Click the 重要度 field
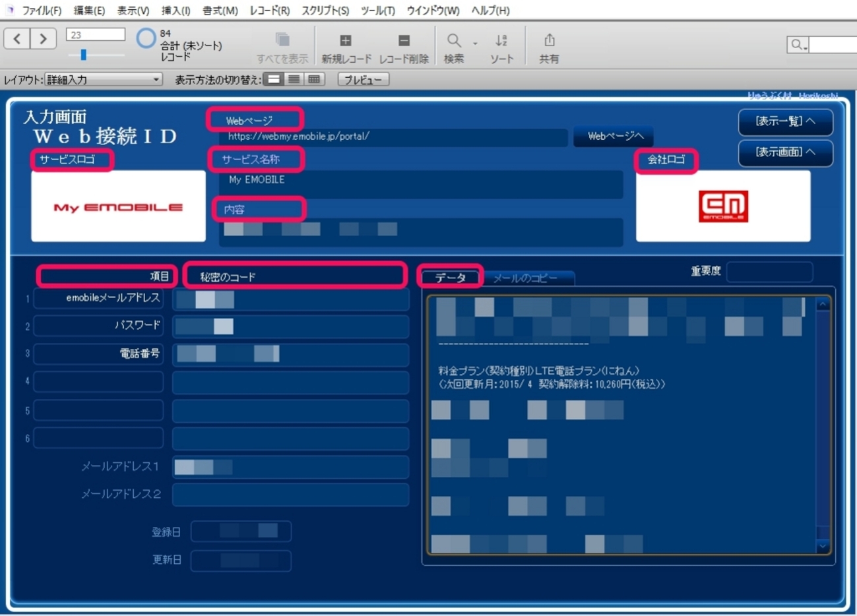 tap(769, 272)
